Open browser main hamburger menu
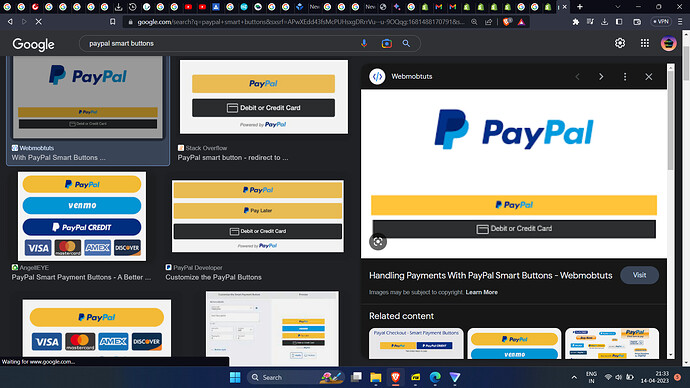 (x=680, y=22)
